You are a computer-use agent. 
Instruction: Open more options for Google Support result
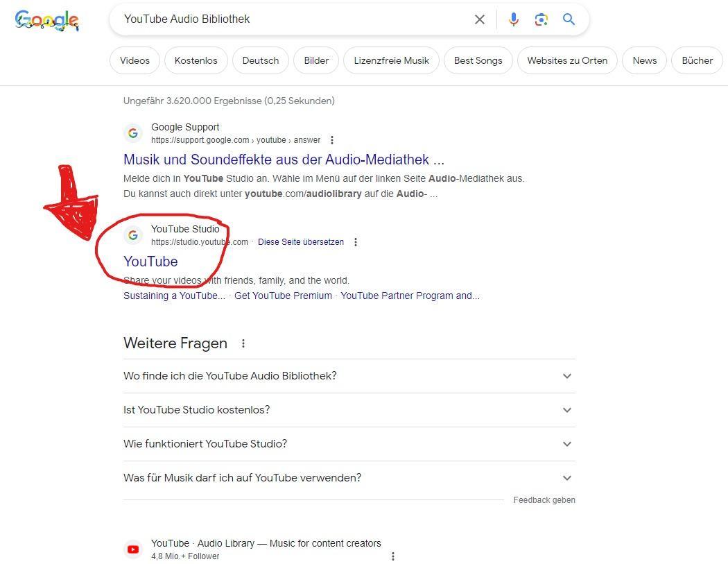pyautogui.click(x=332, y=140)
